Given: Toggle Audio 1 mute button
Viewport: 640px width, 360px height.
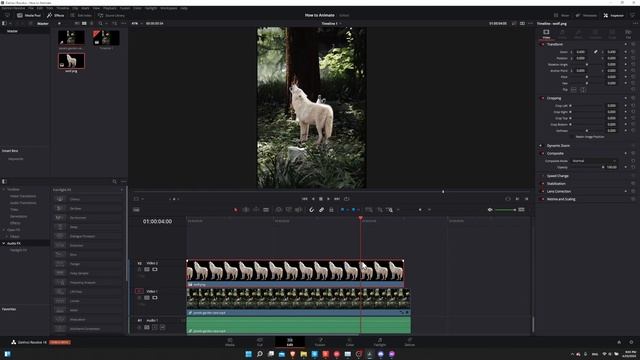Looking at the screenshot, I should (x=162, y=327).
